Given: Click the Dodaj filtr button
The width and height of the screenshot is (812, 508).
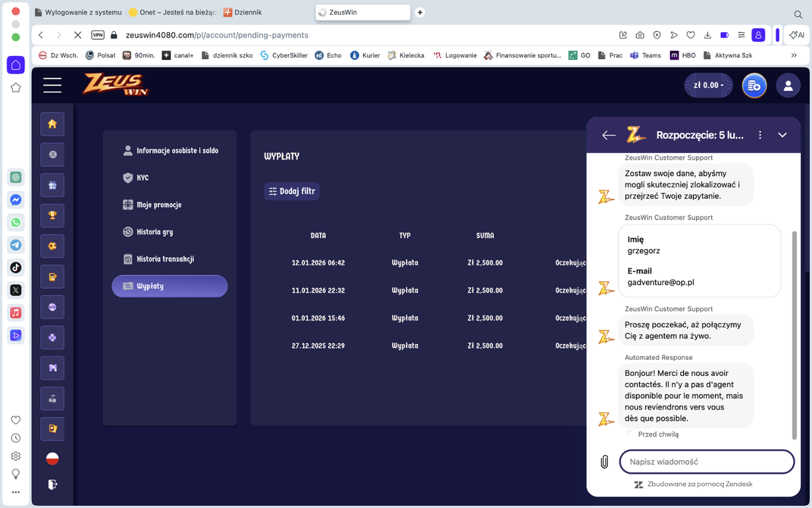Looking at the screenshot, I should pyautogui.click(x=292, y=191).
